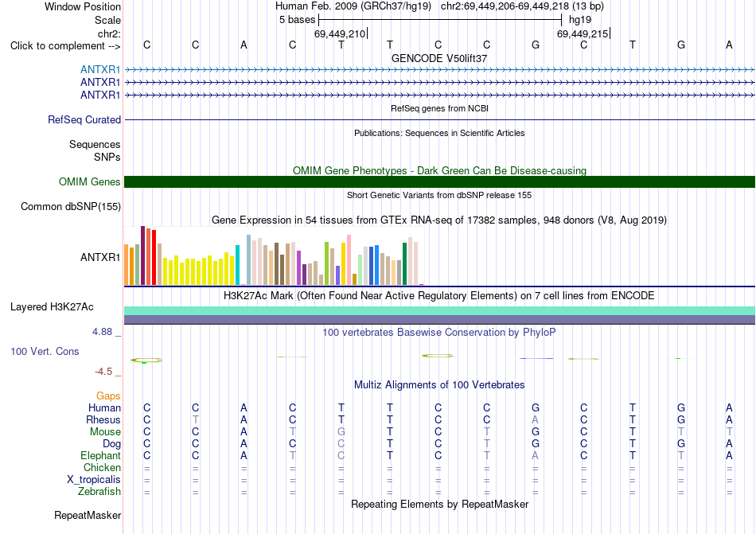756x534 pixels.
Task: Click '100 vertebrates Basewise Conservation by PhyloP' title
Action: (439, 332)
